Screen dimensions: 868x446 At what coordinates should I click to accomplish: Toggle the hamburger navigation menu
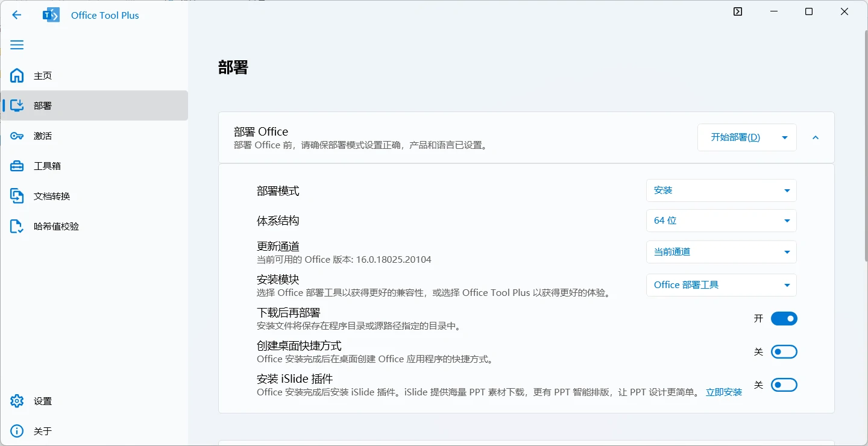pos(17,45)
